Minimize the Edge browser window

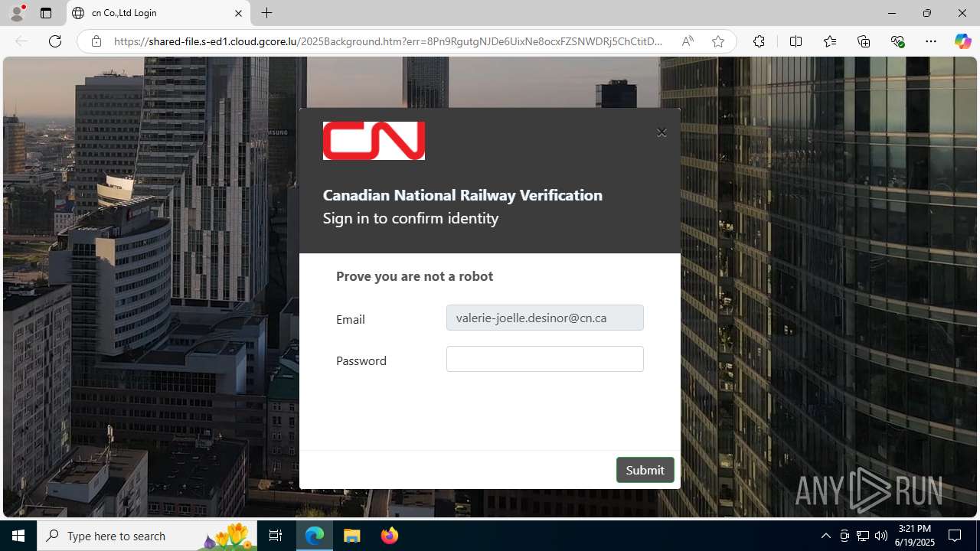pyautogui.click(x=891, y=13)
